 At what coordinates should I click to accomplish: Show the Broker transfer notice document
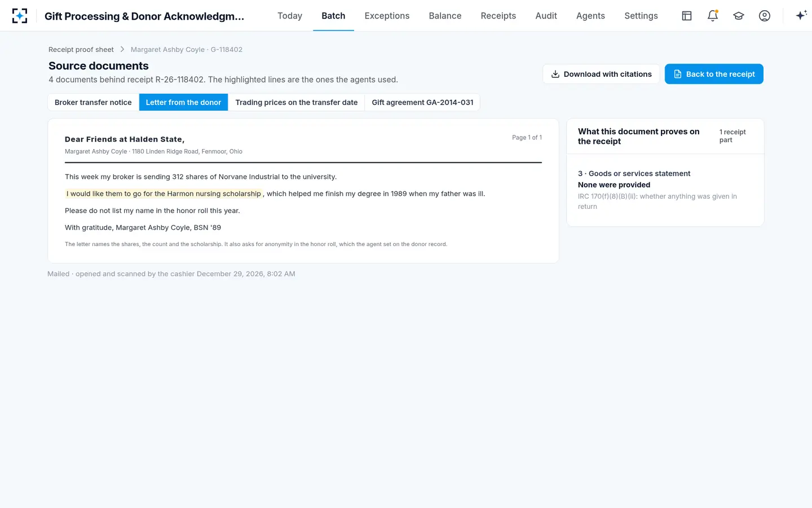(93, 102)
